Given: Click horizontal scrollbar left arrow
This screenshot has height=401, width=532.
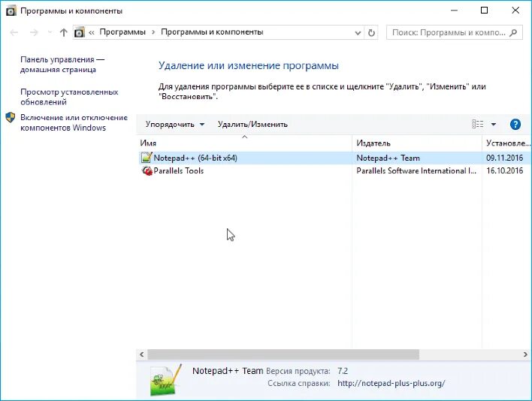Looking at the screenshot, I should (142, 354).
